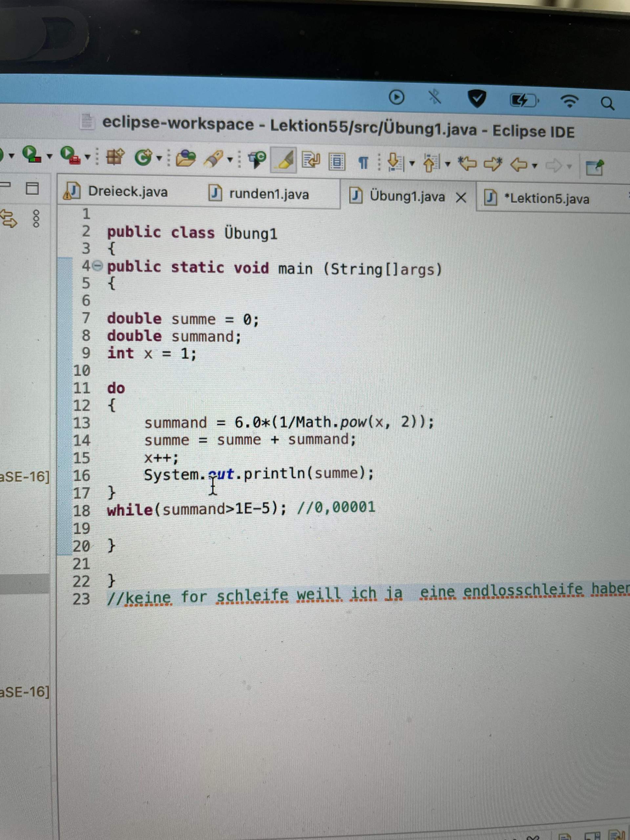Toggle Block Selection mode
The image size is (630, 840).
point(336,162)
